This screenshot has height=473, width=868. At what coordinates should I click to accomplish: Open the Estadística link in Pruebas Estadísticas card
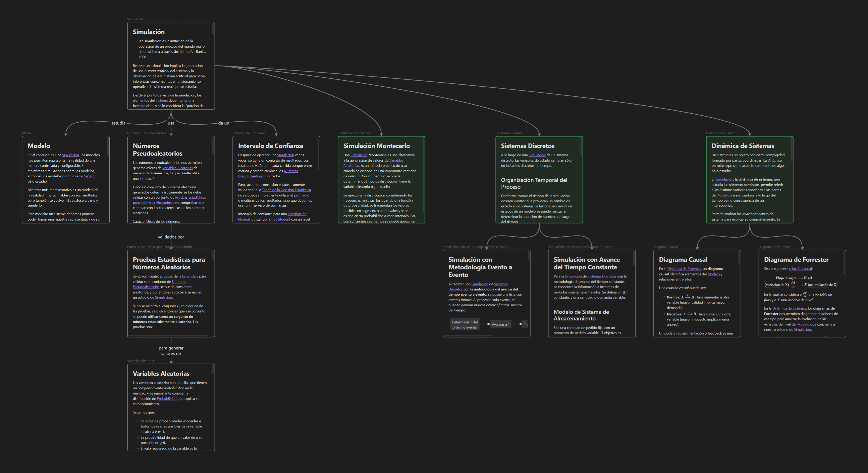point(190,276)
